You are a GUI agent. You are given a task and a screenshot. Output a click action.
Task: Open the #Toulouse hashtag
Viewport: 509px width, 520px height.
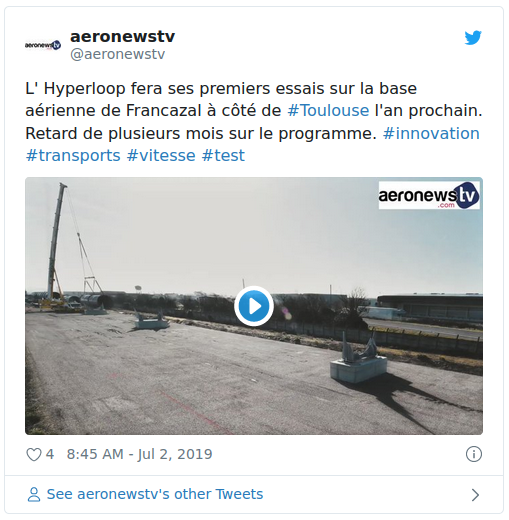[328, 111]
